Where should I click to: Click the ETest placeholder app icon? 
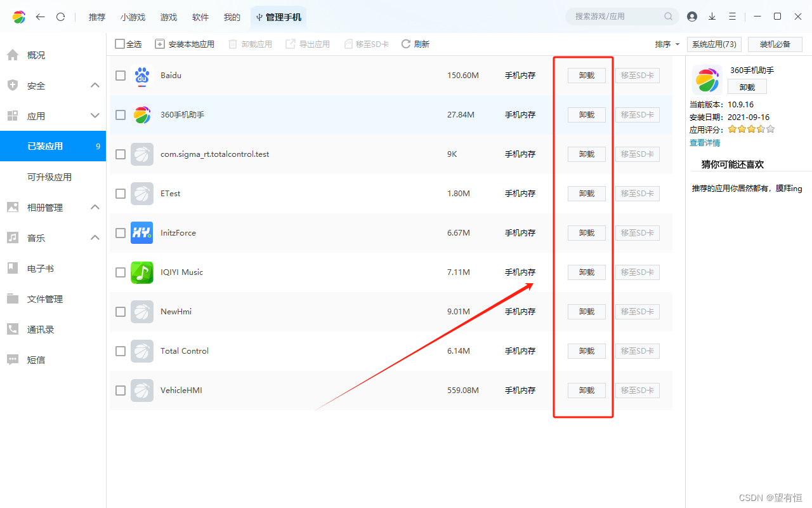coord(142,194)
